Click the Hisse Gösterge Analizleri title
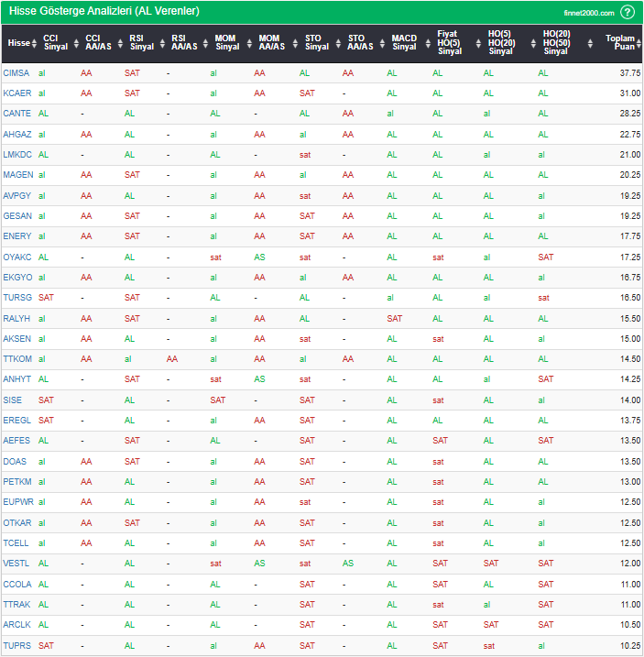The image size is (644, 657). point(101,12)
